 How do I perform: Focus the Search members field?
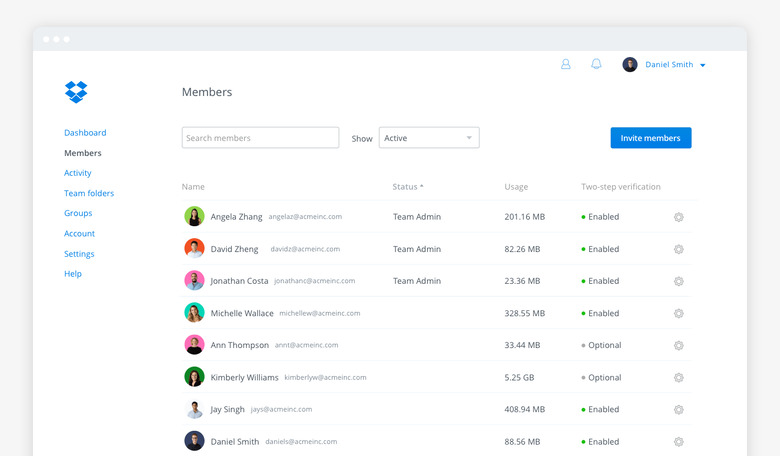click(260, 138)
